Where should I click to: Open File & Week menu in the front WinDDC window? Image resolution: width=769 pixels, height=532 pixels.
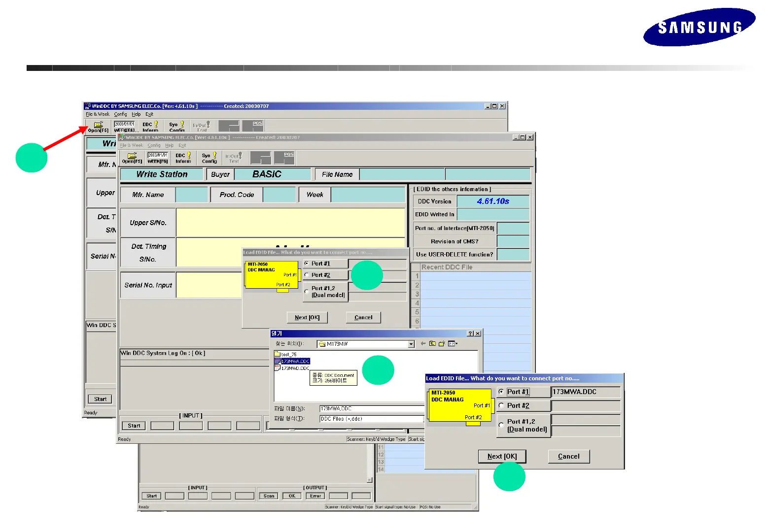(132, 145)
